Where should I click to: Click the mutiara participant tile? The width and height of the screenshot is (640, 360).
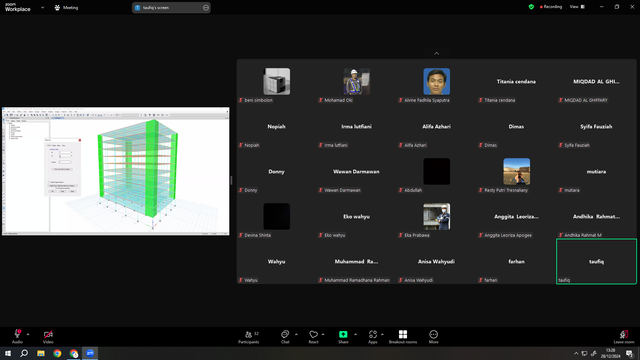coord(596,171)
